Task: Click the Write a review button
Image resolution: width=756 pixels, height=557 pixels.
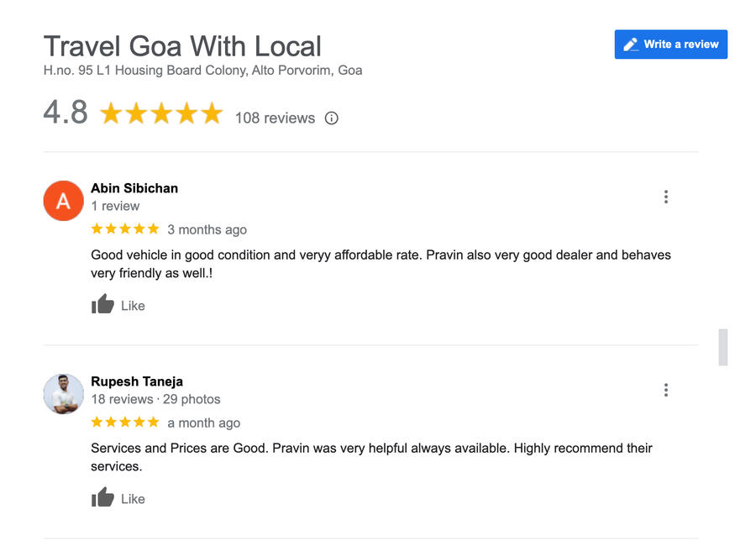Action: [670, 45]
